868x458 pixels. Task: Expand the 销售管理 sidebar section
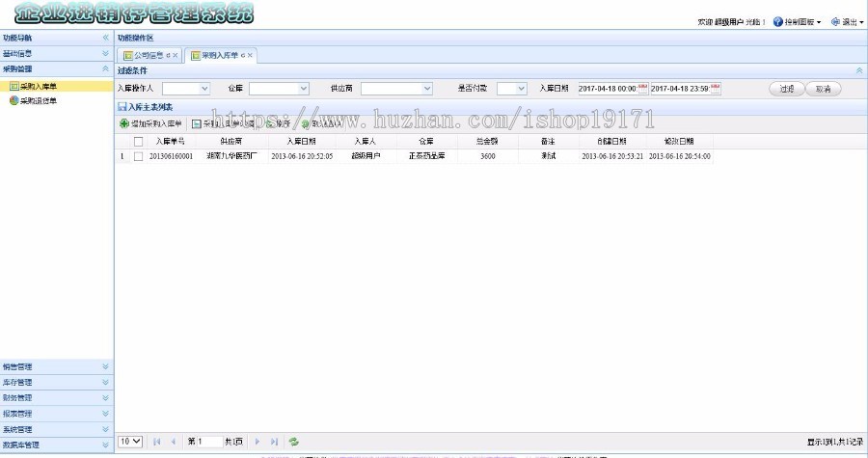pos(105,366)
